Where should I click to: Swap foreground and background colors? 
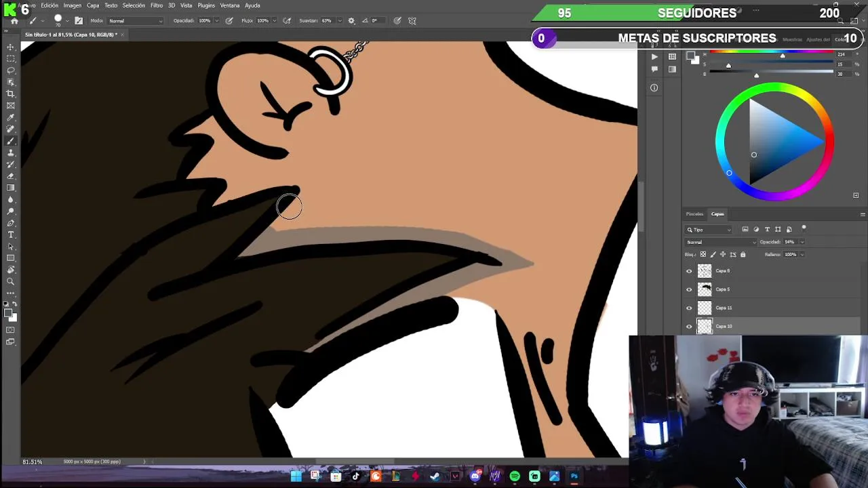tap(15, 304)
